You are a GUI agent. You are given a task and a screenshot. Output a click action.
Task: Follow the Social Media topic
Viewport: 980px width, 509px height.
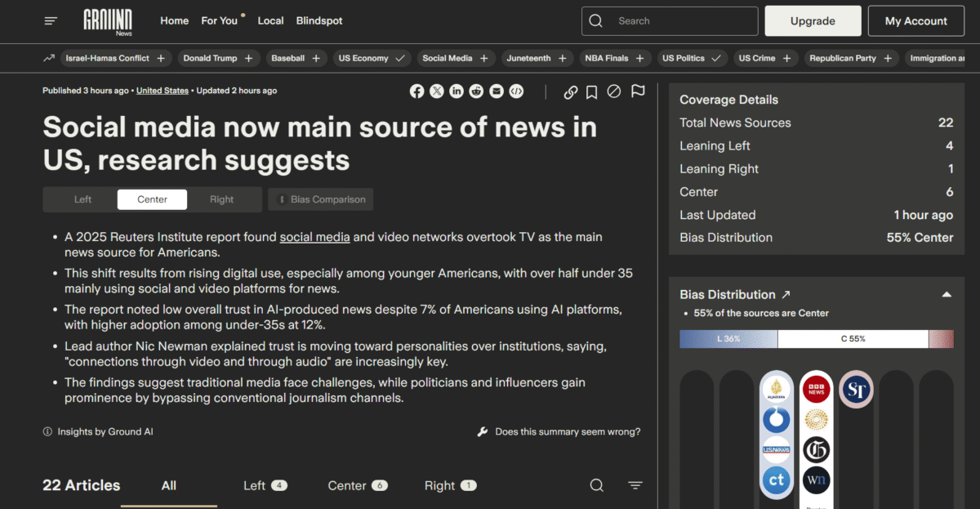click(x=484, y=58)
